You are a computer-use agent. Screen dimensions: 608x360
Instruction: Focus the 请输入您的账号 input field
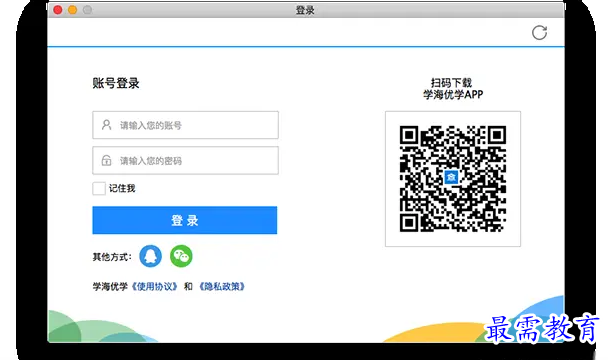185,125
